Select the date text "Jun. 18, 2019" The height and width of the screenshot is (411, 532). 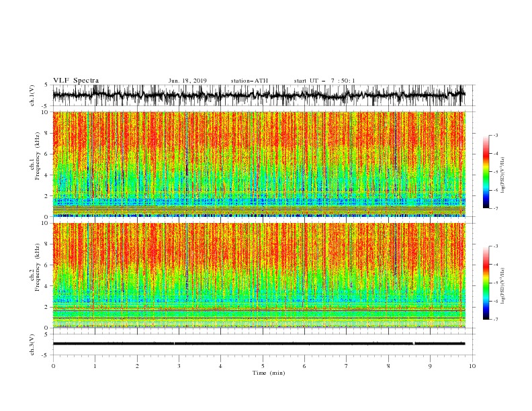click(187, 81)
